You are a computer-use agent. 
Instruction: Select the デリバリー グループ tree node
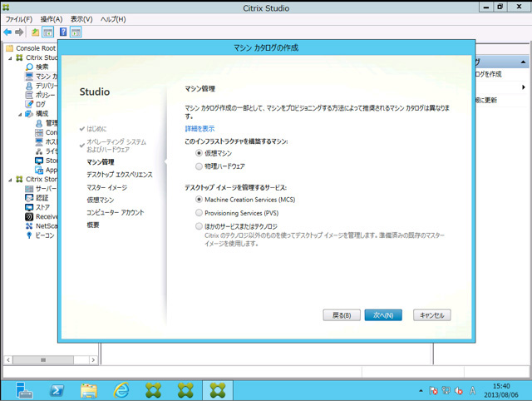click(x=42, y=86)
